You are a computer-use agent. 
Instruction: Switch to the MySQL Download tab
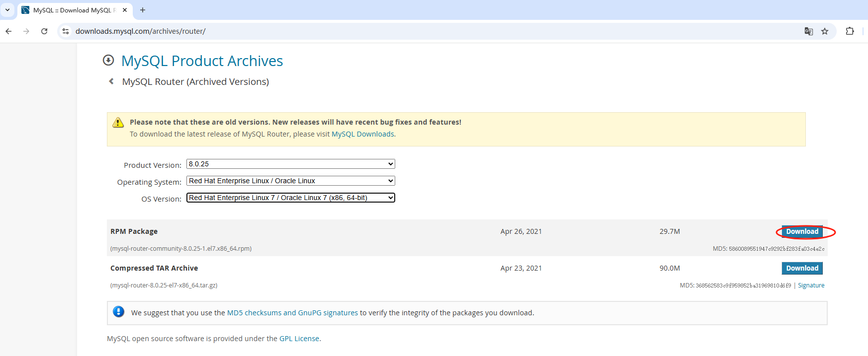[75, 10]
